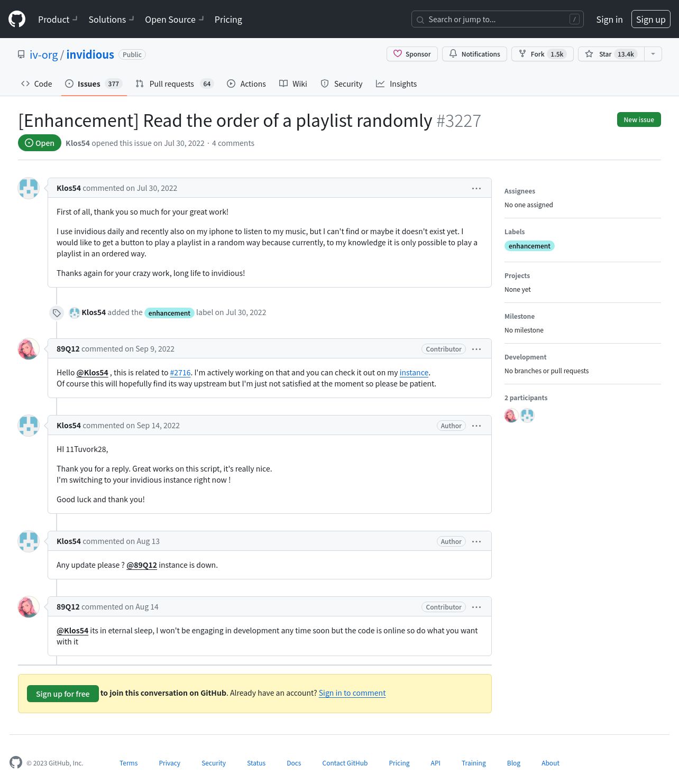Click the Notifications bell button
679x784 pixels.
pyautogui.click(x=474, y=54)
